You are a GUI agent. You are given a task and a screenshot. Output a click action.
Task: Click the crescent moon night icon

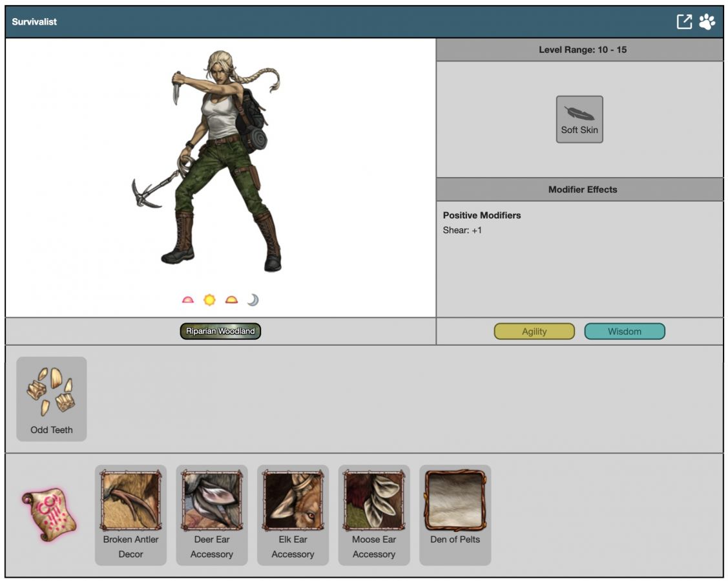coord(253,300)
